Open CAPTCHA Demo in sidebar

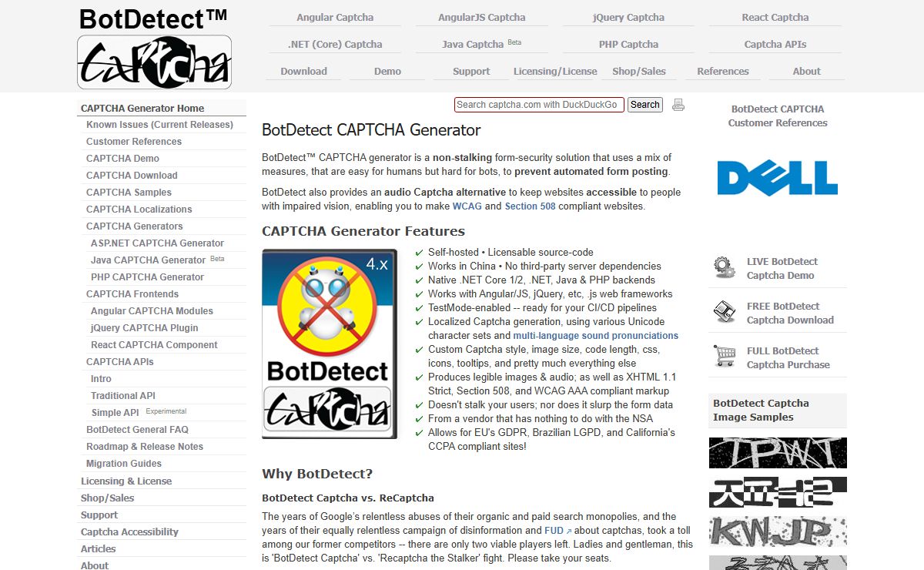click(x=122, y=159)
